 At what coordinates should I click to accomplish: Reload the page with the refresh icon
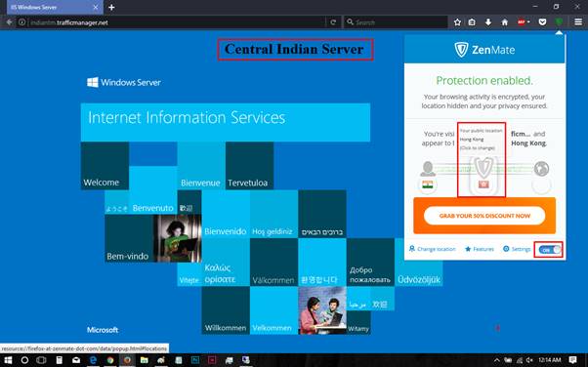click(x=333, y=22)
